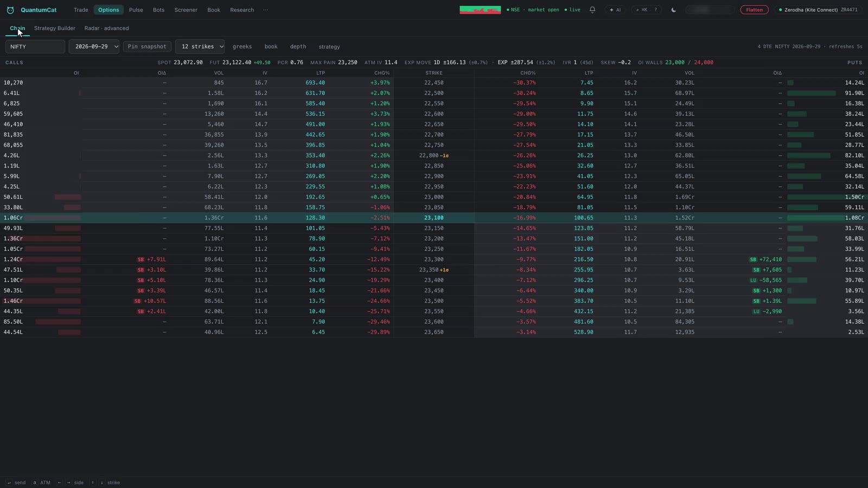Switch to the Strategy Builder tab
868x488 pixels.
point(55,28)
